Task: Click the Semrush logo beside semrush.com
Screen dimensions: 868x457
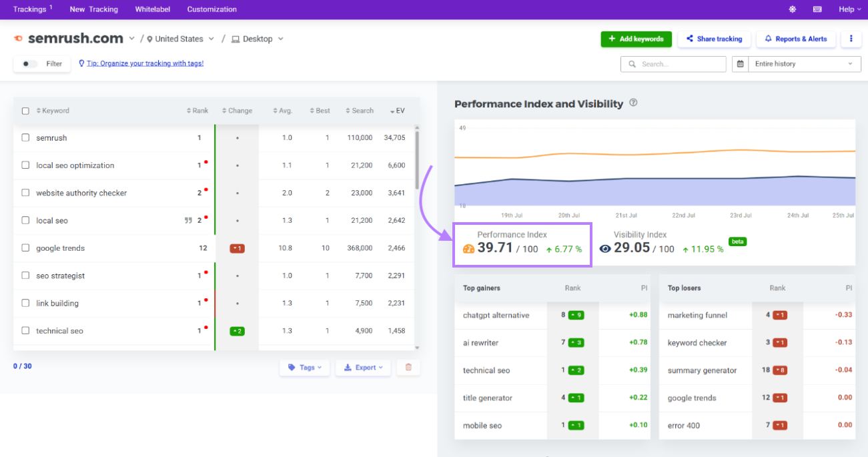Action: tap(17, 38)
